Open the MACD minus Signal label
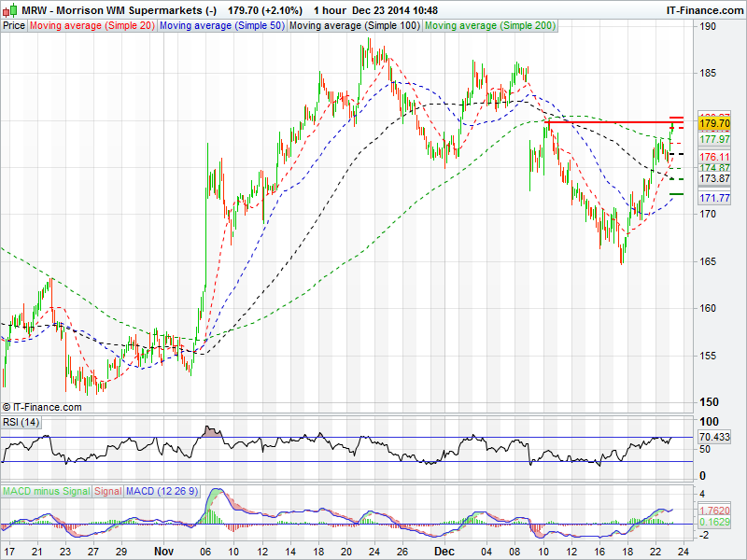 [46, 490]
